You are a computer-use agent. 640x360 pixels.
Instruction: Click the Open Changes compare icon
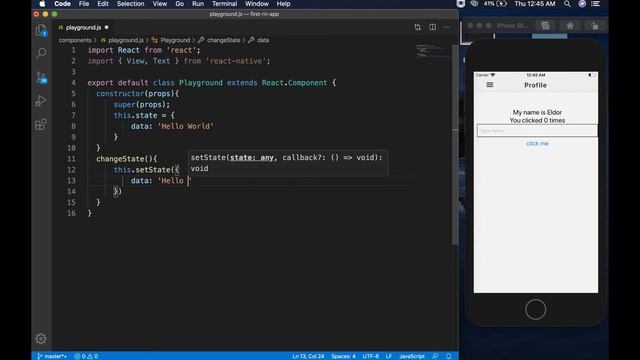coord(417,27)
